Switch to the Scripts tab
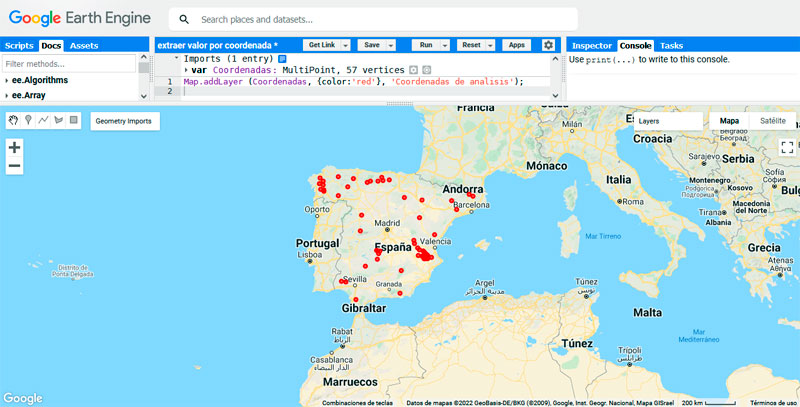The height and width of the screenshot is (407, 800). [x=19, y=45]
